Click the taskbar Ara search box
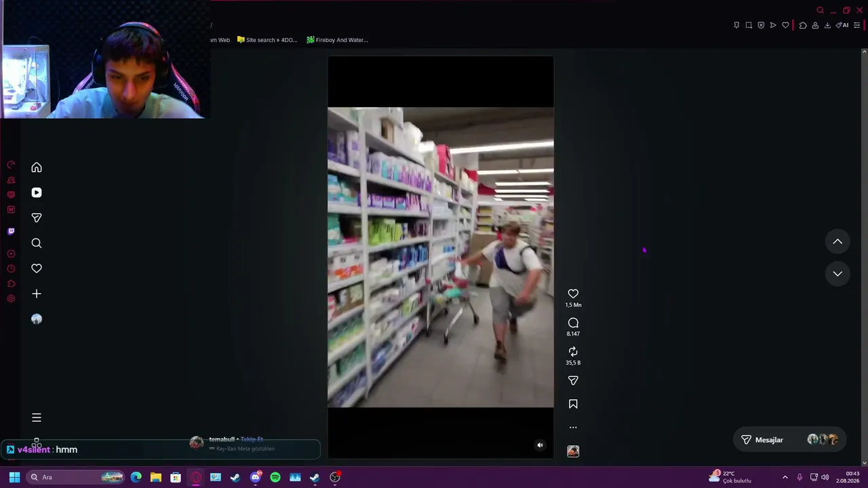 pos(76,477)
